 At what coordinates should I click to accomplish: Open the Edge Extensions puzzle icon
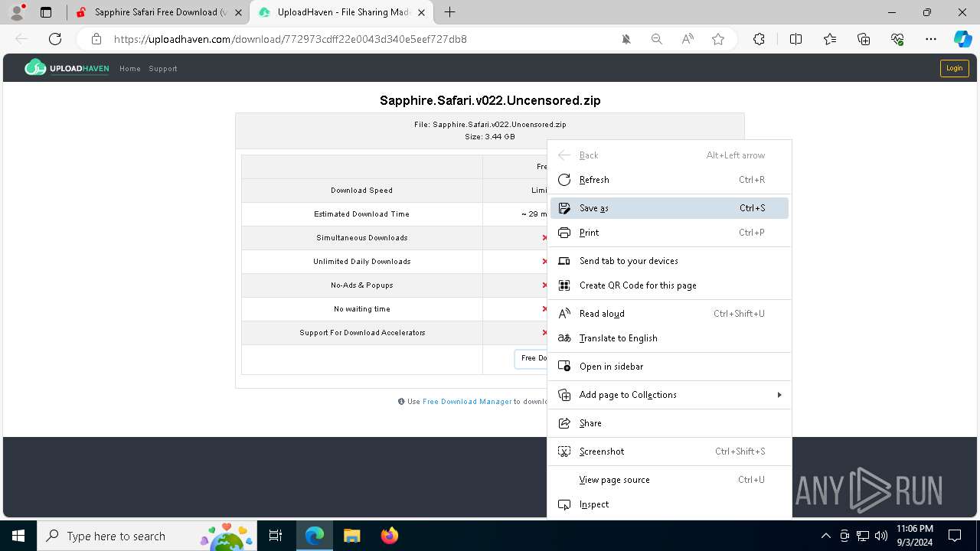point(759,39)
